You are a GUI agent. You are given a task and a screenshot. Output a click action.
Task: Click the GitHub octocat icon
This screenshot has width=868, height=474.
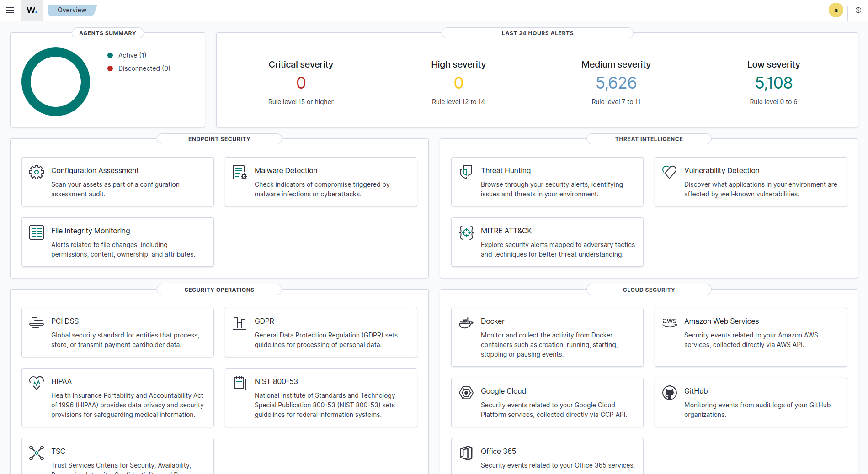669,393
